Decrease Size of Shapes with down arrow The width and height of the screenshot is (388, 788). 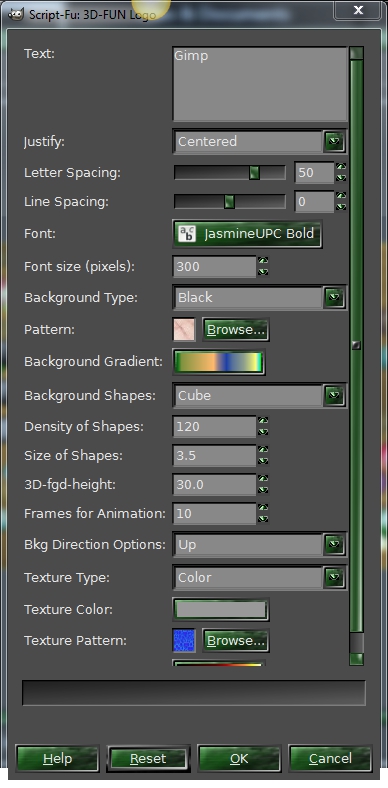click(x=263, y=461)
